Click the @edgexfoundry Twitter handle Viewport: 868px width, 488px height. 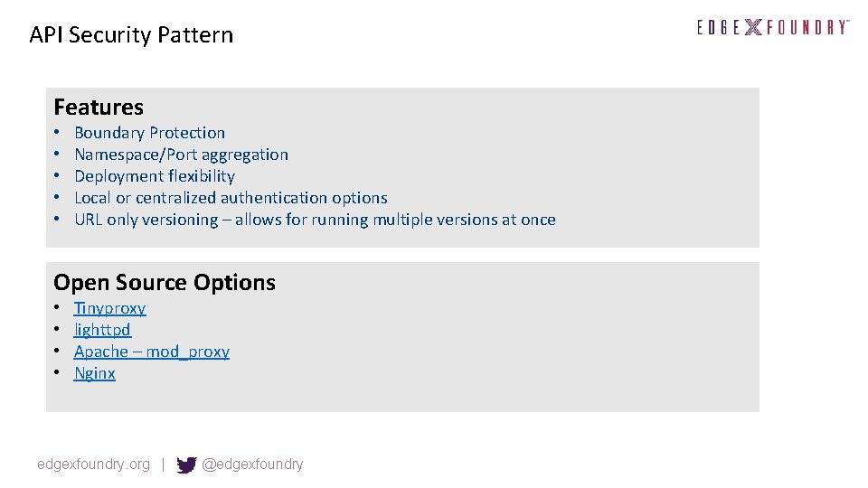coord(253,465)
